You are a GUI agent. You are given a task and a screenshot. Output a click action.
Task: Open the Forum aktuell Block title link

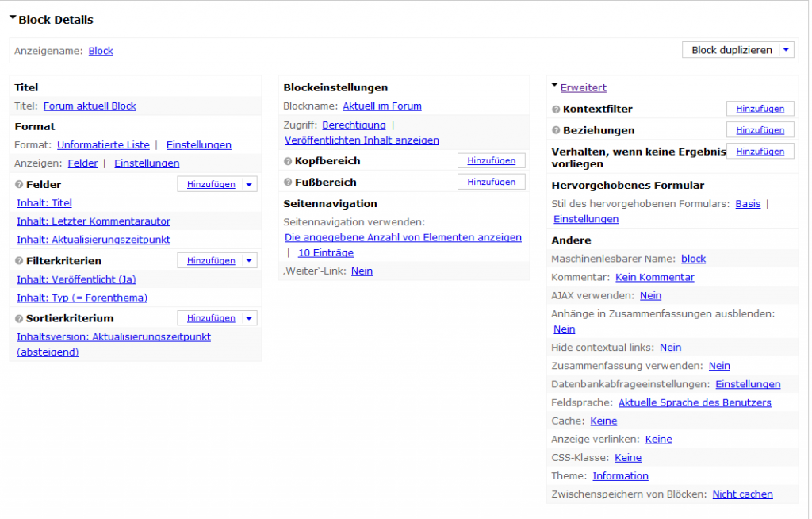pos(90,106)
